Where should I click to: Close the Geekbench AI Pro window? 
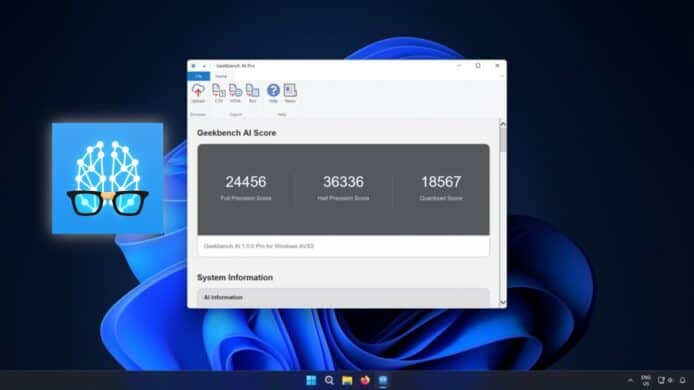point(497,66)
